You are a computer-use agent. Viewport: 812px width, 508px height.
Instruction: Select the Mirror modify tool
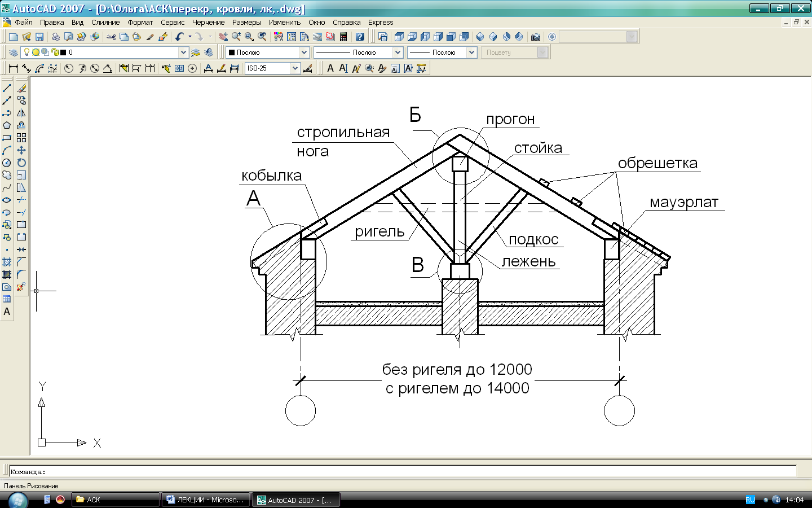[x=21, y=113]
